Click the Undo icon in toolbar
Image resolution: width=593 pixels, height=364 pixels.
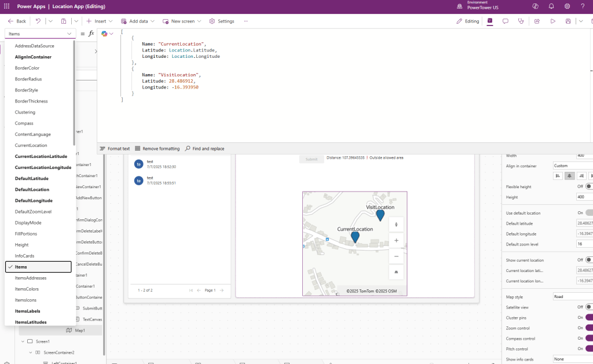(x=38, y=21)
